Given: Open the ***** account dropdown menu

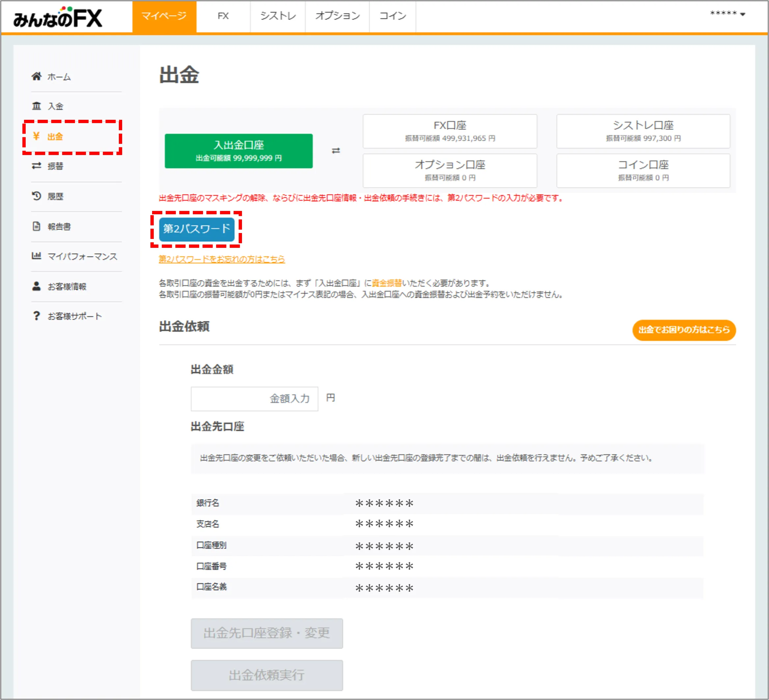Looking at the screenshot, I should click(x=728, y=14).
